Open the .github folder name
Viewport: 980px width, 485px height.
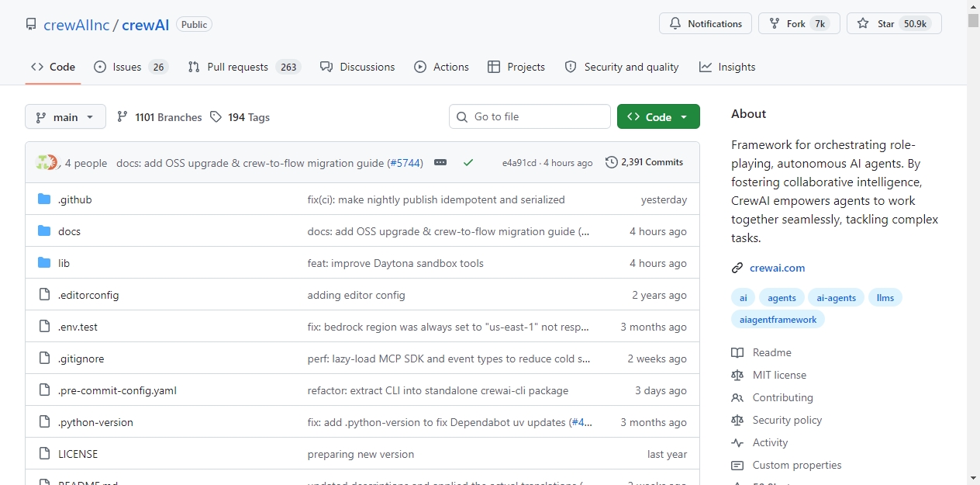pos(74,199)
